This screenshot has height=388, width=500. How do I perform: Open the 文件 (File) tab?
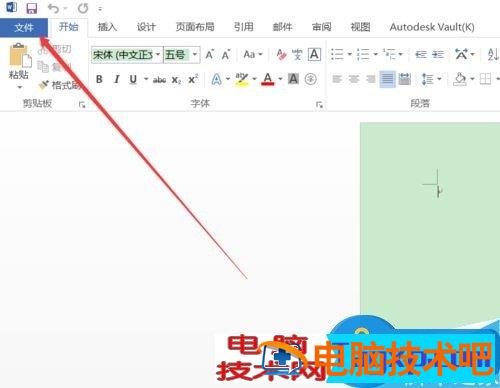[24, 27]
